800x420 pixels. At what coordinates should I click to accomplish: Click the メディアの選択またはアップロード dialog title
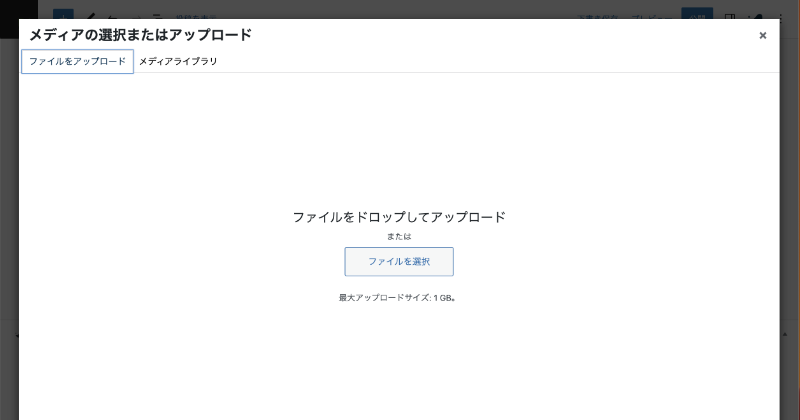coord(140,35)
